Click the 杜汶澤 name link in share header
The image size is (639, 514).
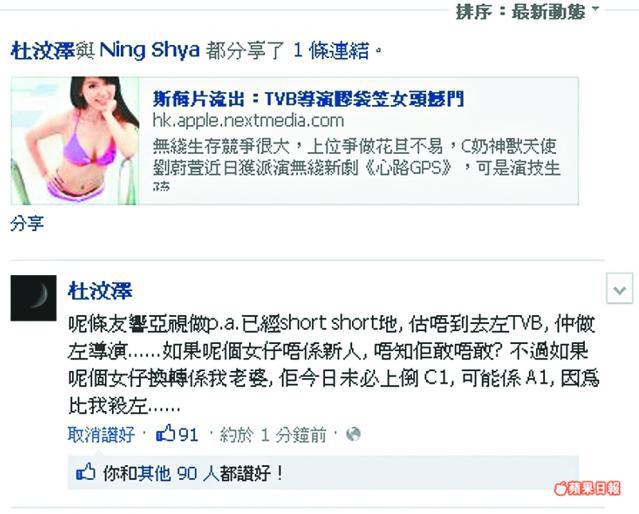point(43,51)
